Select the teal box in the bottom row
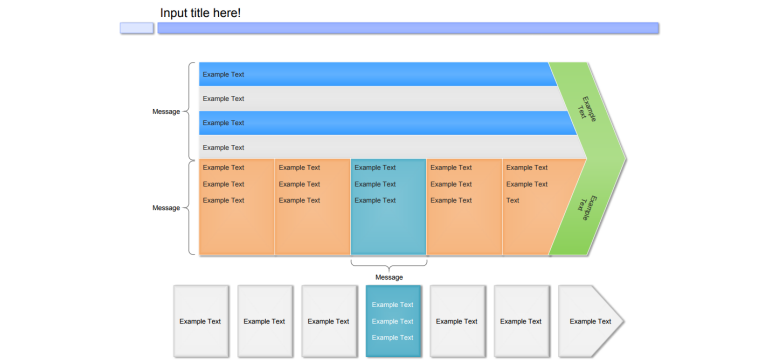This screenshot has width=780, height=363. (x=393, y=321)
